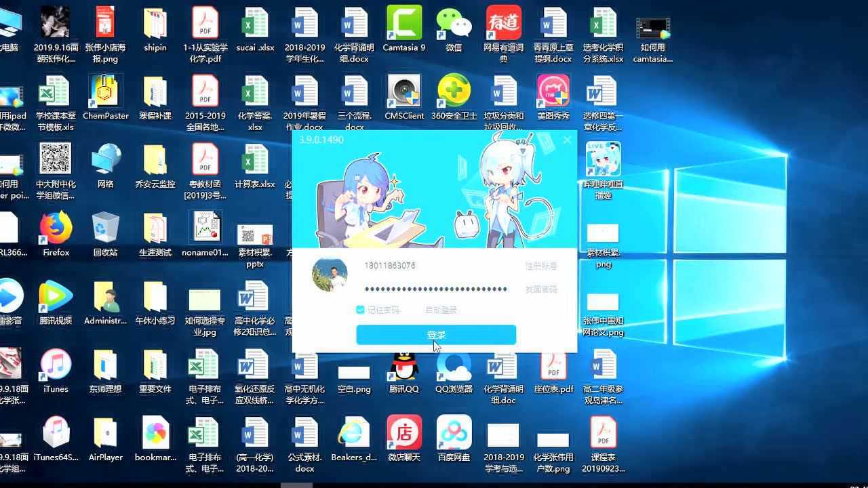Screen dimensions: 868x488
Task: Open 微店聊天 desktop shortcut
Action: (x=404, y=440)
